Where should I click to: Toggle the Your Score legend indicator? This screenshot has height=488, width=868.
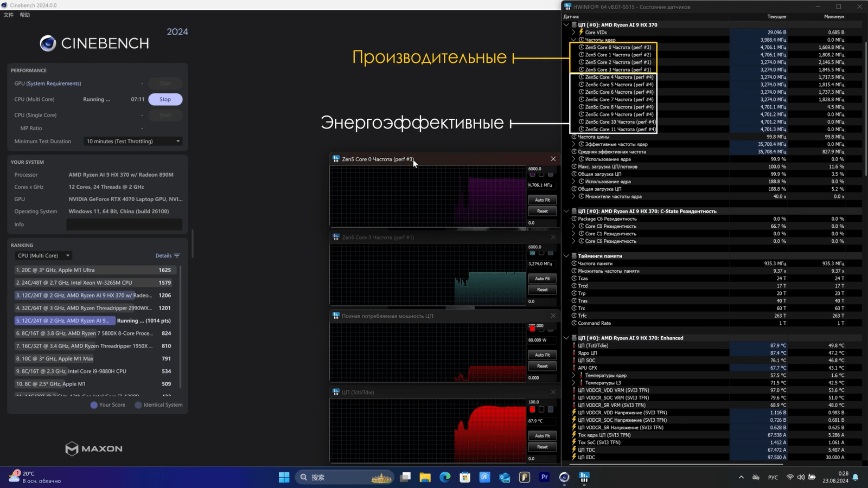click(94, 405)
